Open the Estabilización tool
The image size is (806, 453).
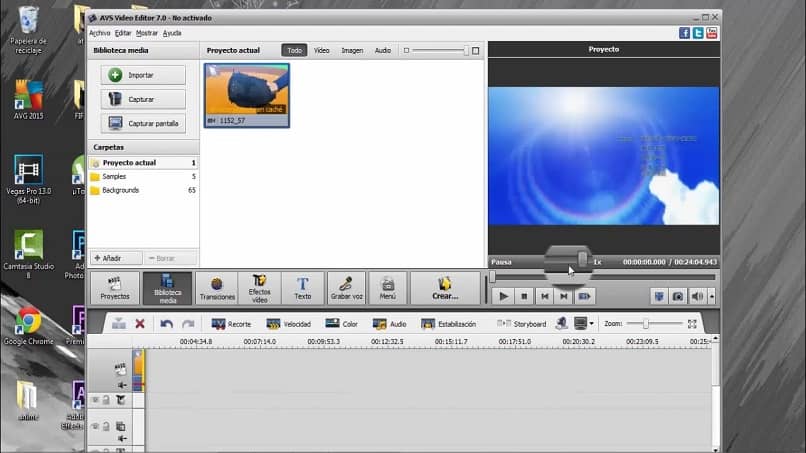click(x=448, y=324)
